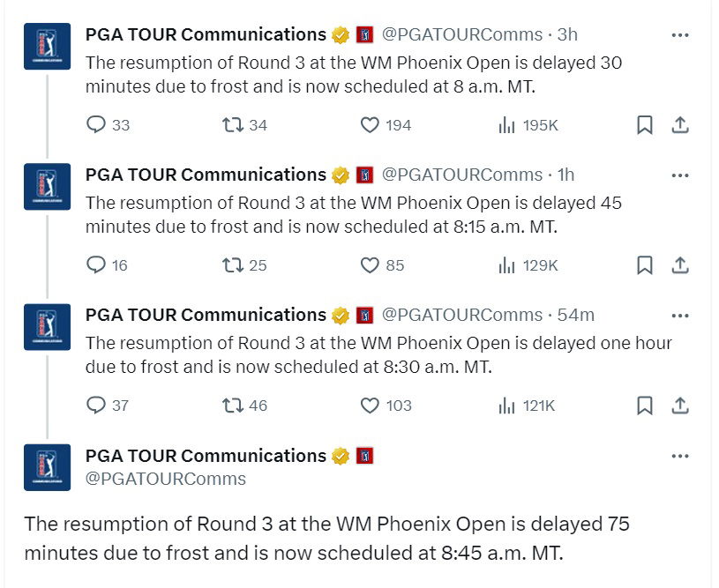This screenshot has height=588, width=719.
Task: Open more options on the 3h tweet
Action: [680, 35]
